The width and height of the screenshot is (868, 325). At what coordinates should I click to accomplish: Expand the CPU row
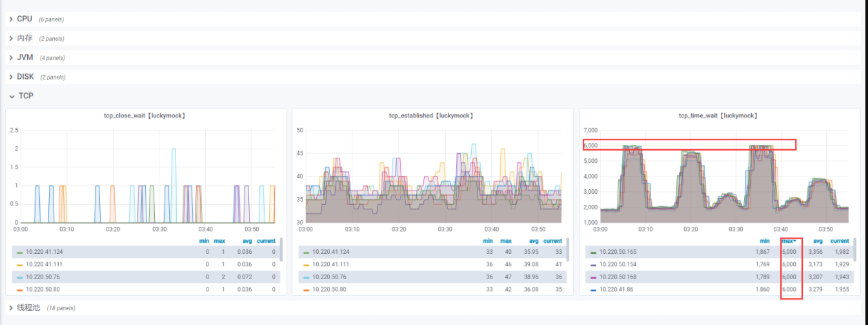coord(25,19)
